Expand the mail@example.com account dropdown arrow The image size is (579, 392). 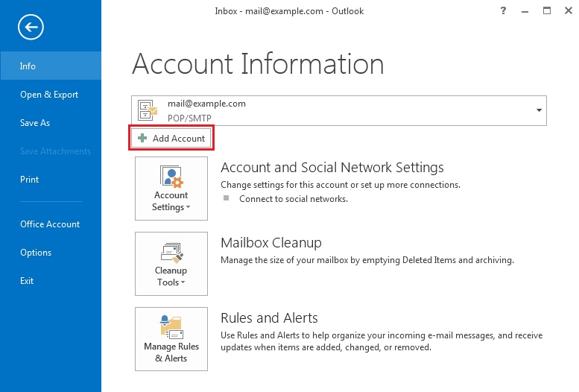pos(539,110)
